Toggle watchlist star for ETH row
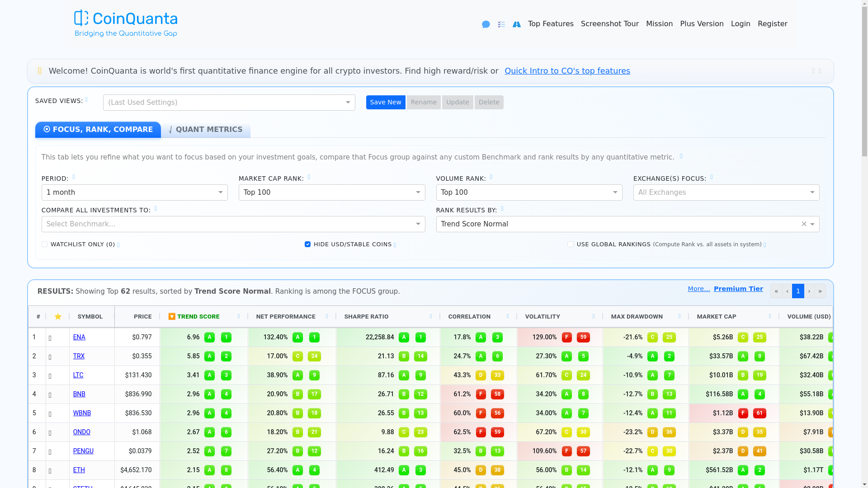This screenshot has height=488, width=868. pyautogui.click(x=50, y=471)
